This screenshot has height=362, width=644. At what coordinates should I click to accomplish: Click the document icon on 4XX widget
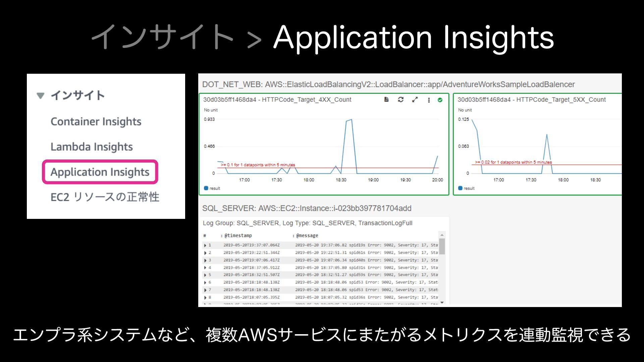(386, 100)
